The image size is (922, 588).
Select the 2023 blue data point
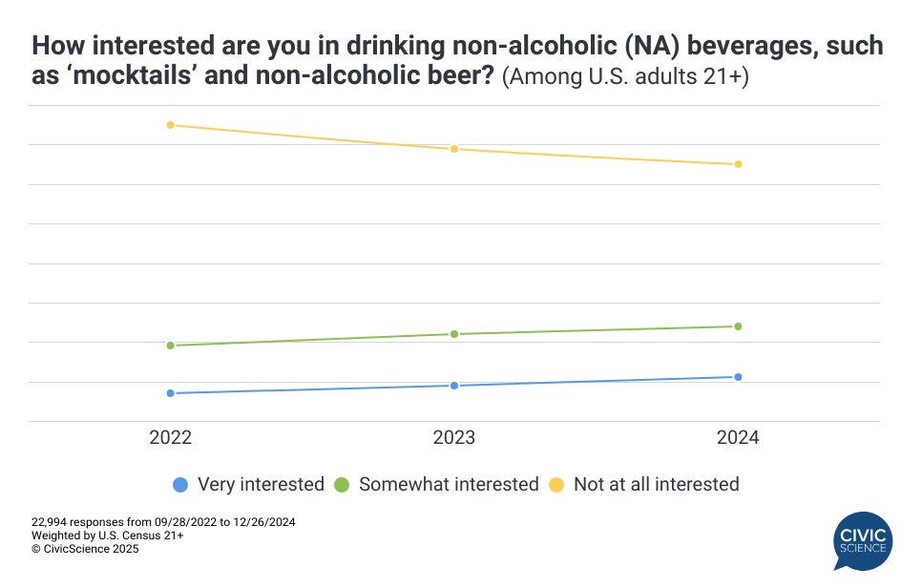point(454,386)
